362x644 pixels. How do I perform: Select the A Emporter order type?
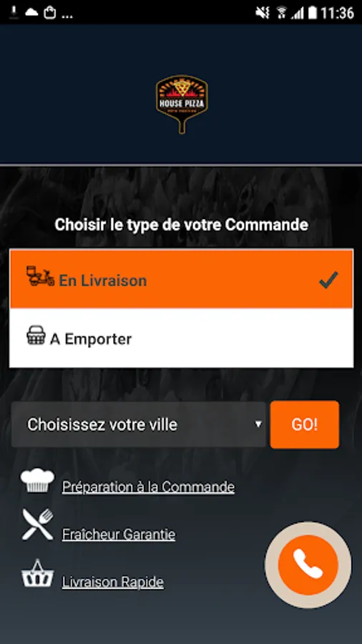[182, 338]
